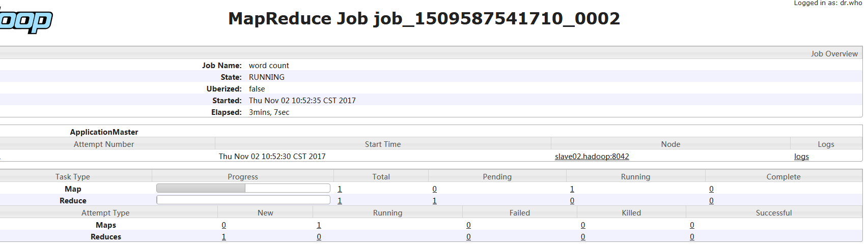Open the Maps attempts Failed count link
Image resolution: width=868 pixels, height=245 pixels.
click(x=468, y=225)
